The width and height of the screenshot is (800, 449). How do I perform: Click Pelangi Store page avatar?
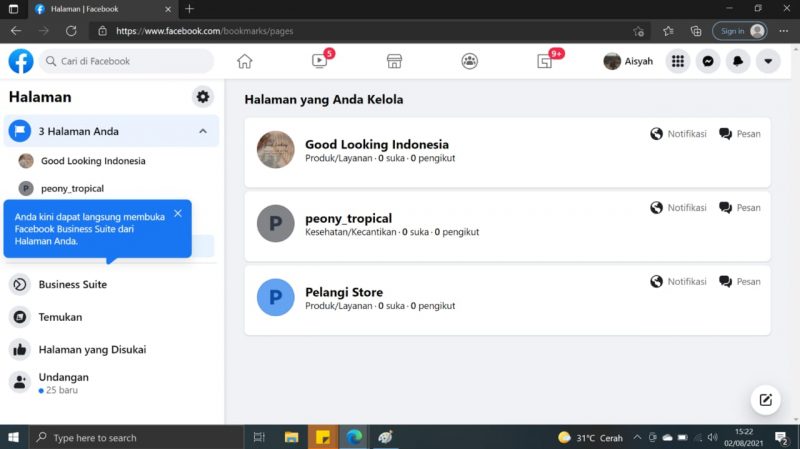(276, 297)
